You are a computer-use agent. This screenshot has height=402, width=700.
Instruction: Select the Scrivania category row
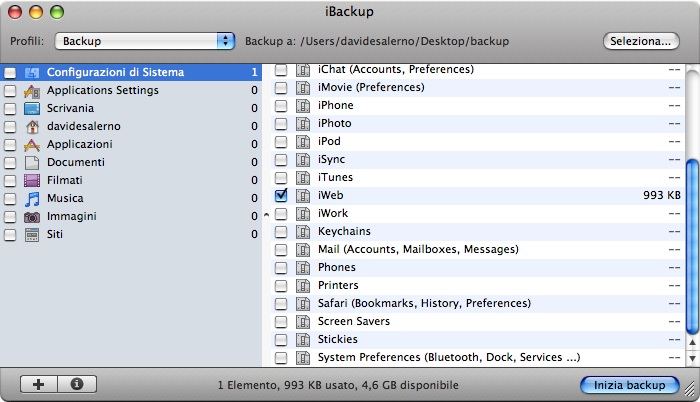point(131,108)
